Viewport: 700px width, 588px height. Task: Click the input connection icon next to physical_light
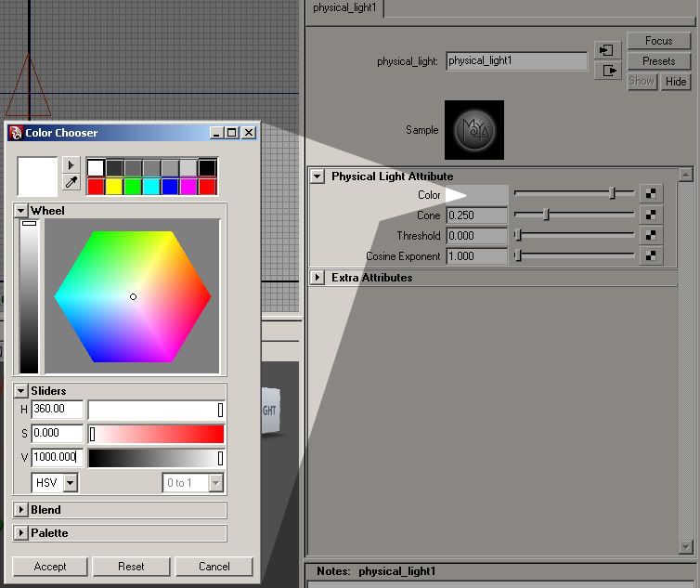pos(607,50)
